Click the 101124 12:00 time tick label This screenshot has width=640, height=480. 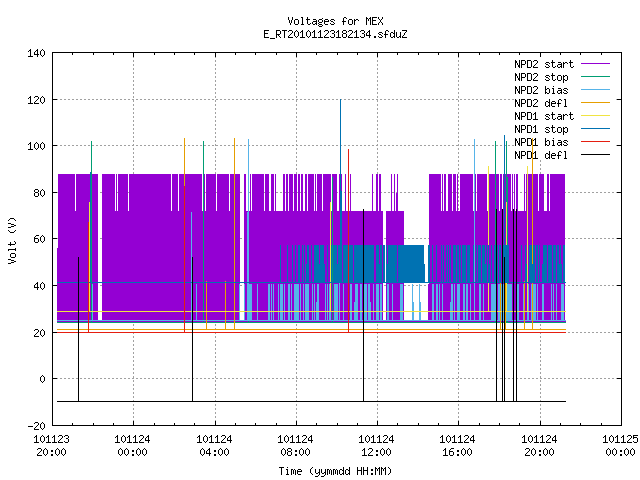pos(376,446)
